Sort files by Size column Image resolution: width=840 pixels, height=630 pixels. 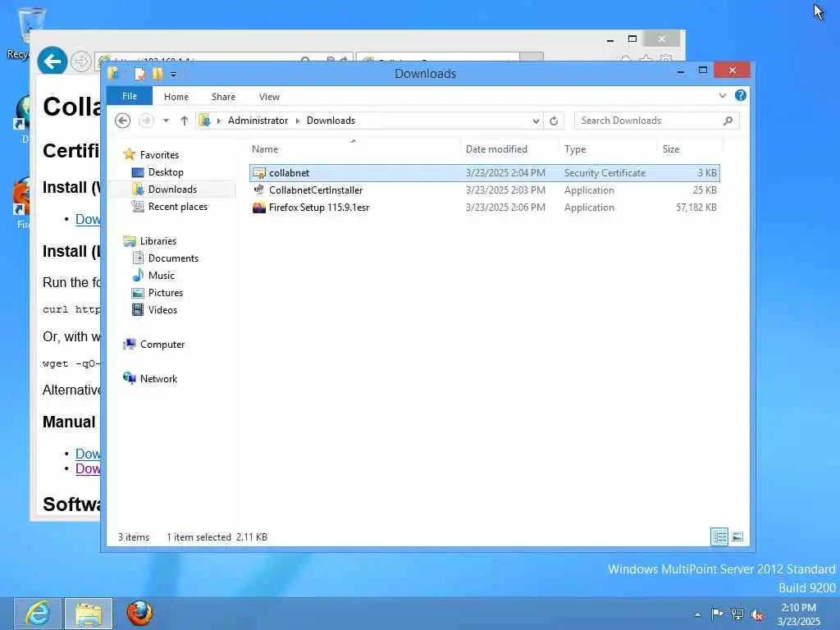click(x=690, y=149)
